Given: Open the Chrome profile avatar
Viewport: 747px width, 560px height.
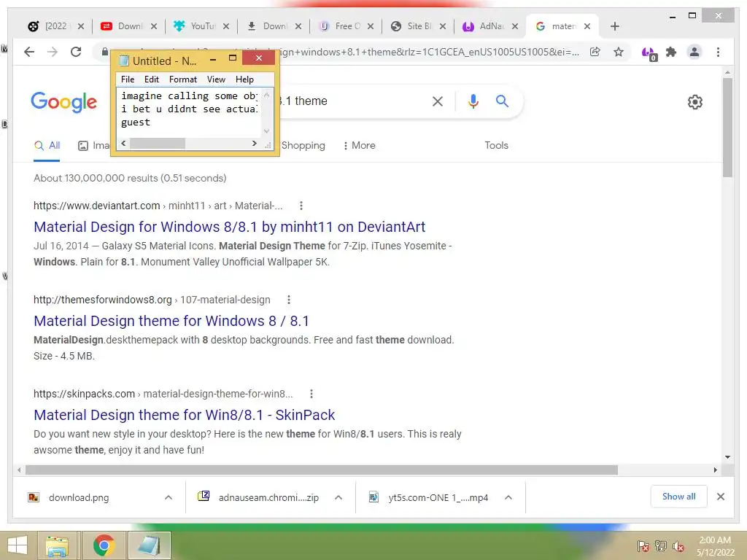Looking at the screenshot, I should click(694, 52).
